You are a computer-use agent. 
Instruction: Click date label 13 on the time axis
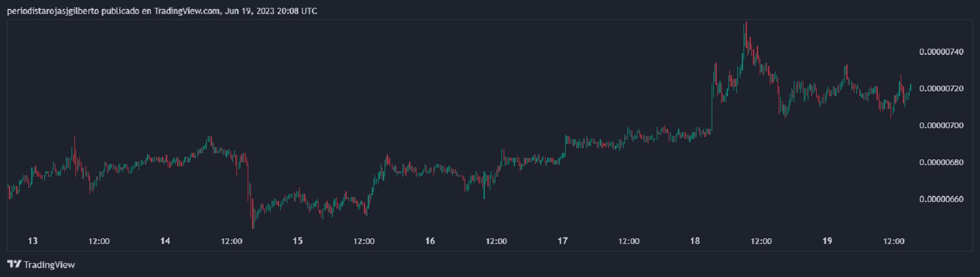pos(33,241)
